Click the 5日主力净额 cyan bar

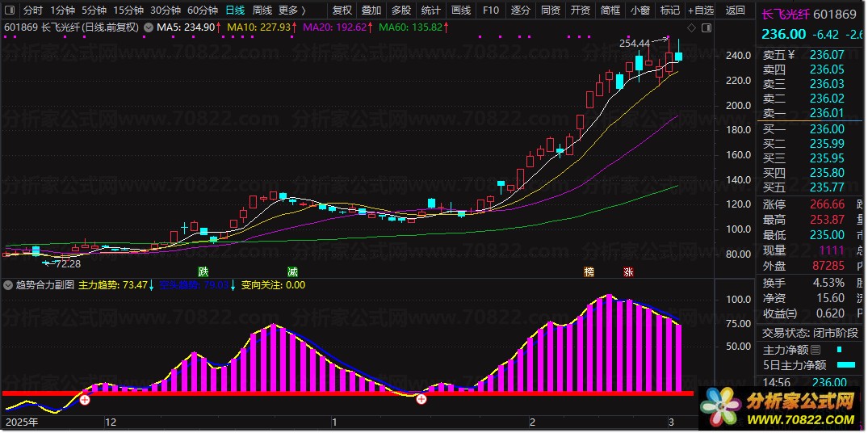[x=846, y=365]
